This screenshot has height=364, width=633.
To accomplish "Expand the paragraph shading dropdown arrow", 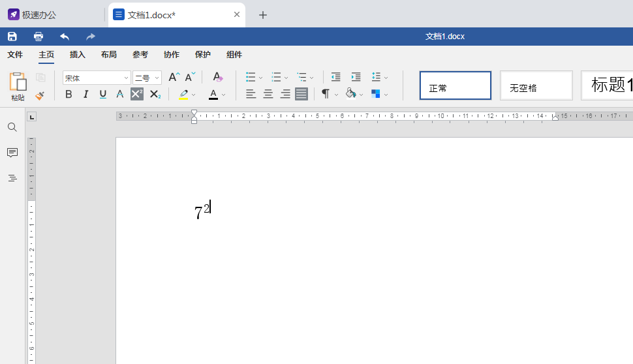I will click(361, 95).
